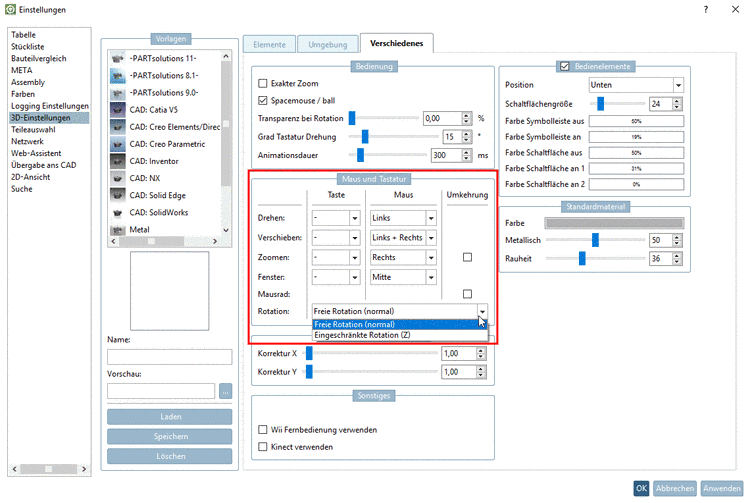Open the Zoomen Taste dropdown

tap(336, 257)
